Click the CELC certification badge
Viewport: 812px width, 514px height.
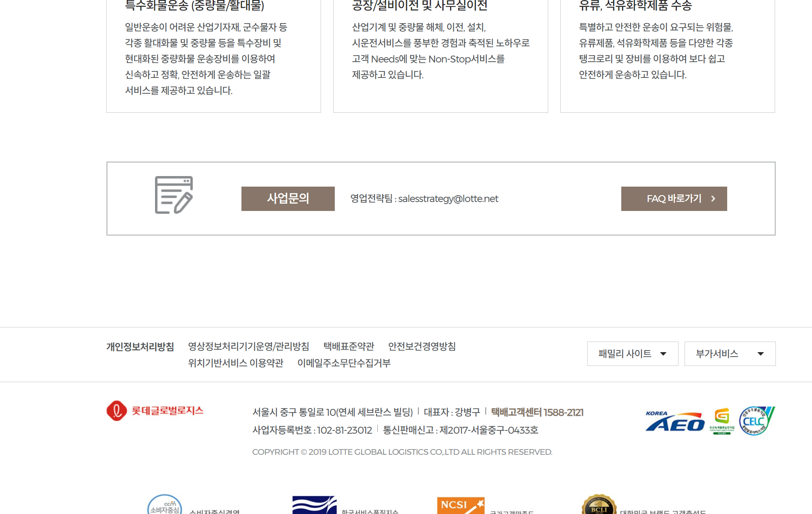pyautogui.click(x=756, y=421)
